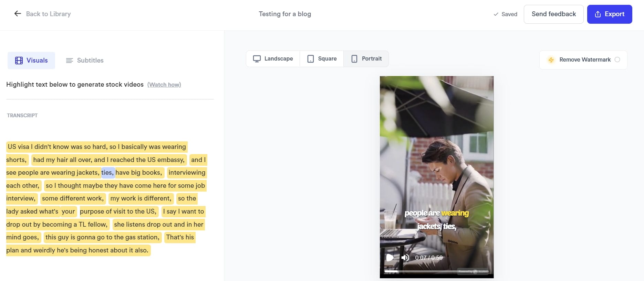Click segment 'this guy is gonna go'
The width and height of the screenshot is (644, 281).
[x=102, y=237]
